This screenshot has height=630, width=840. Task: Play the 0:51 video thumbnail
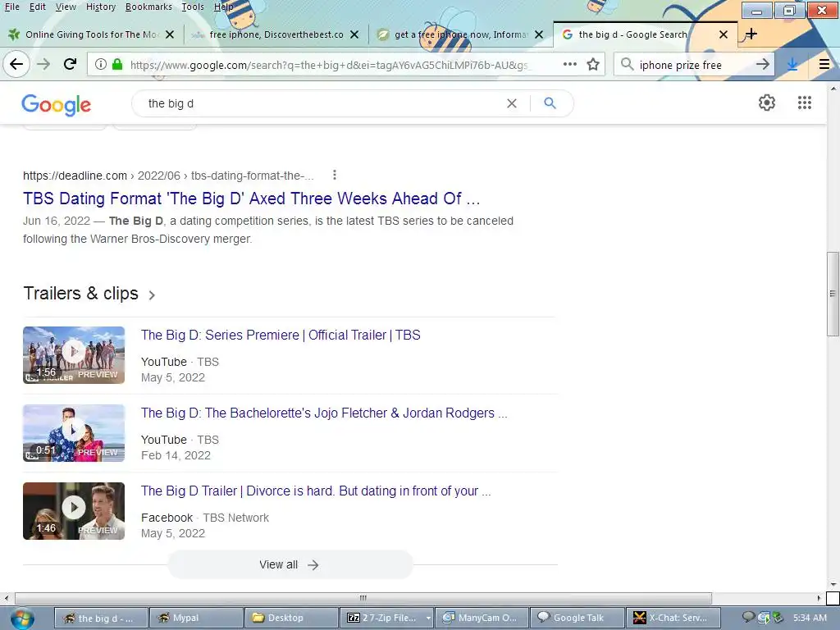pyautogui.click(x=74, y=433)
